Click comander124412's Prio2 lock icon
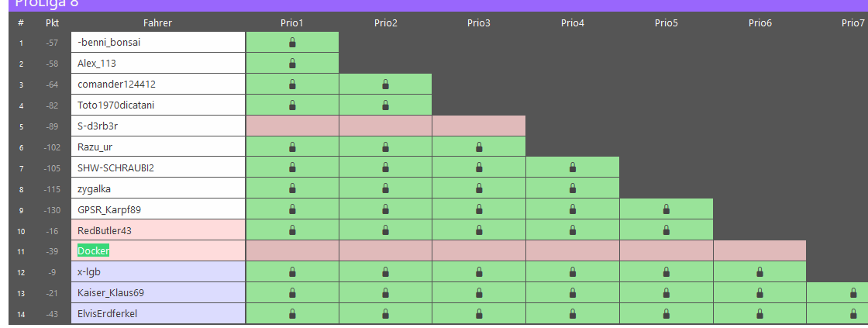The image size is (868, 328). 386,85
